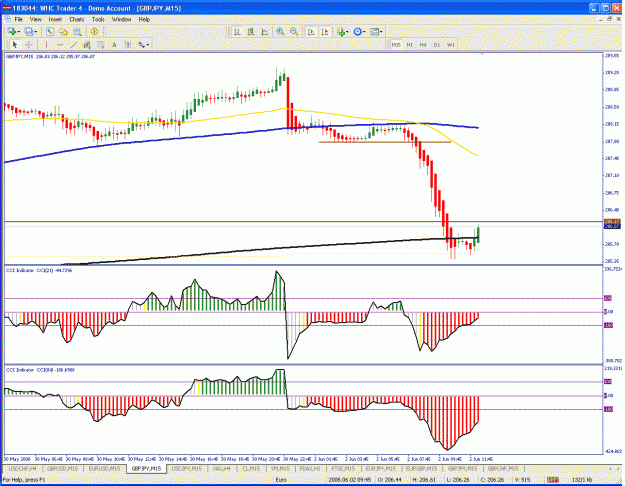
Task: Open the Templates icon
Action: (374, 31)
